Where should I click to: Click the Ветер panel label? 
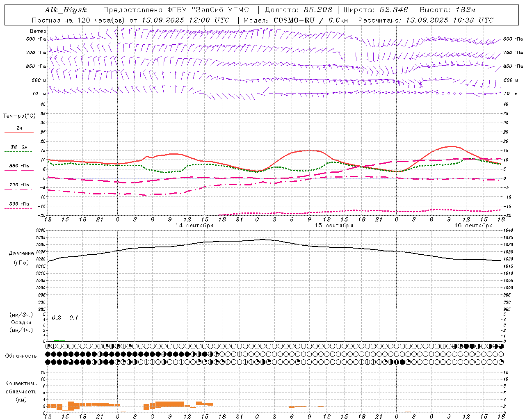[38, 31]
